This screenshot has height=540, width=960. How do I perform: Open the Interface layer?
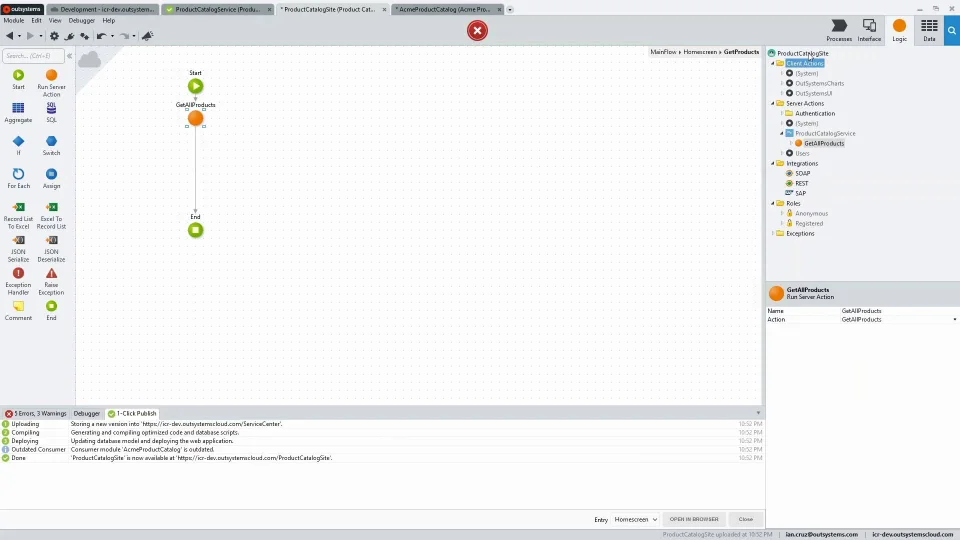pyautogui.click(x=869, y=30)
